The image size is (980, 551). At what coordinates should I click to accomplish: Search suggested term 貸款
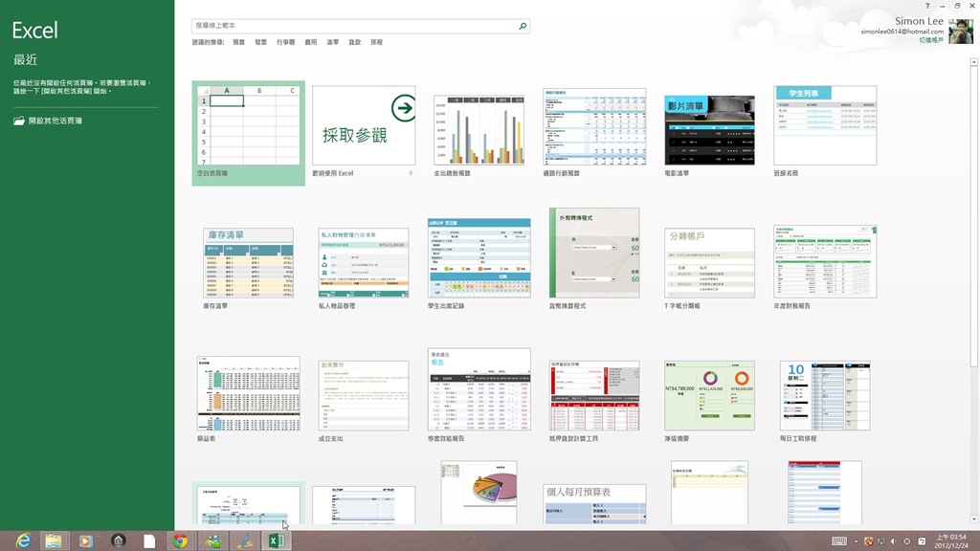[x=354, y=42]
